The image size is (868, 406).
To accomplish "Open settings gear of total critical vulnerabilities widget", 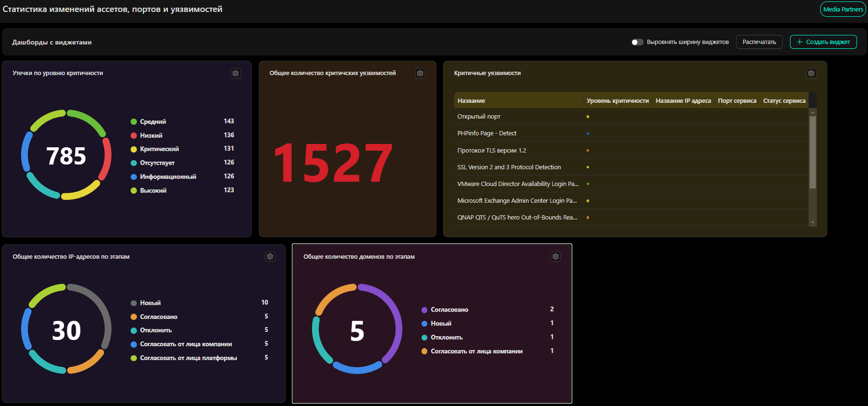I will coord(420,73).
